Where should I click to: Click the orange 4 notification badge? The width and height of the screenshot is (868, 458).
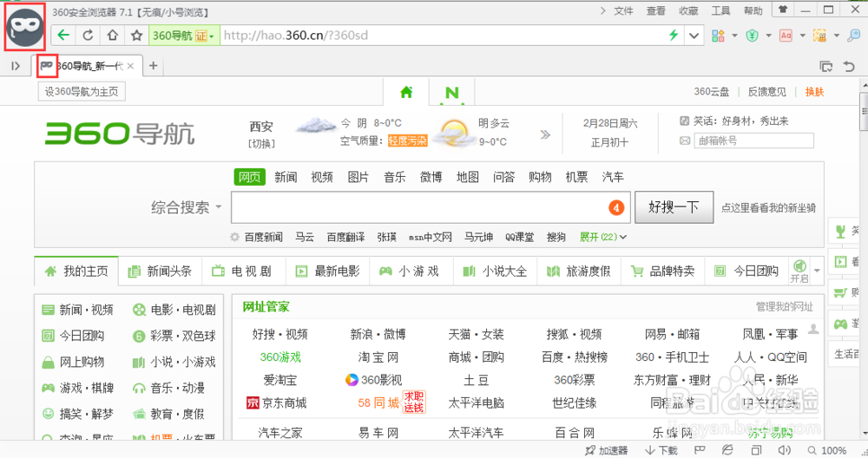click(616, 207)
